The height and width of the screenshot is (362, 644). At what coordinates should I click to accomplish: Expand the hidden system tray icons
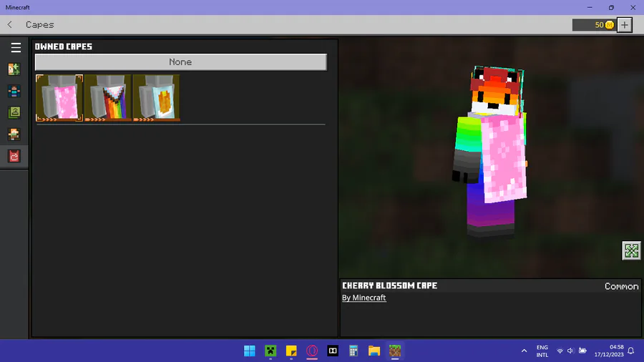[524, 351]
